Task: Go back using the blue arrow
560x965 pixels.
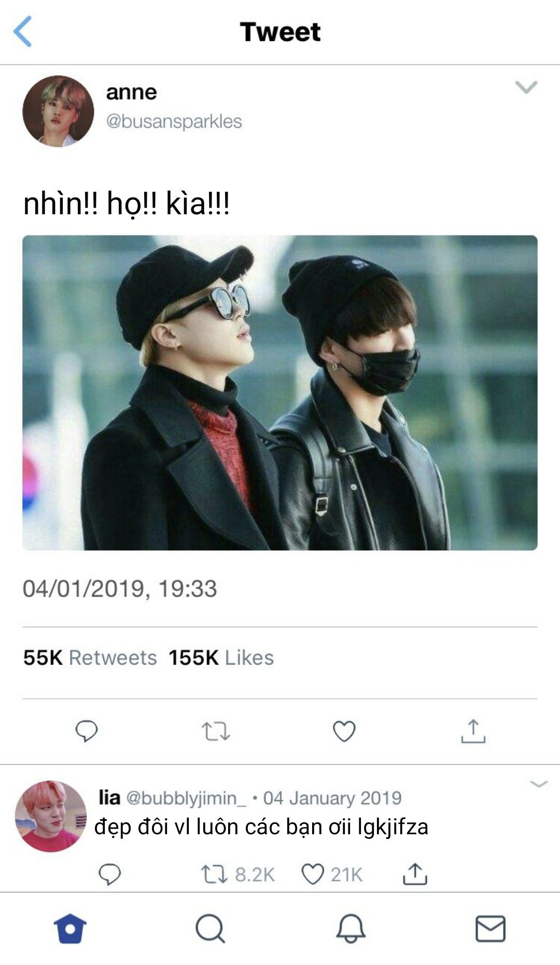Action: [x=23, y=32]
